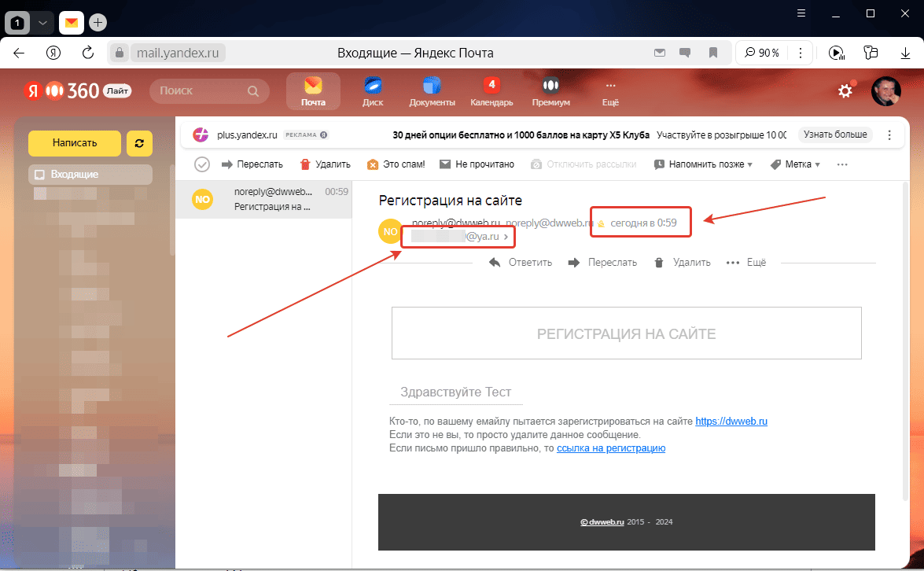Viewport: 924px width, 571px height.
Task: Mark message with Это спам!
Action: [x=396, y=164]
